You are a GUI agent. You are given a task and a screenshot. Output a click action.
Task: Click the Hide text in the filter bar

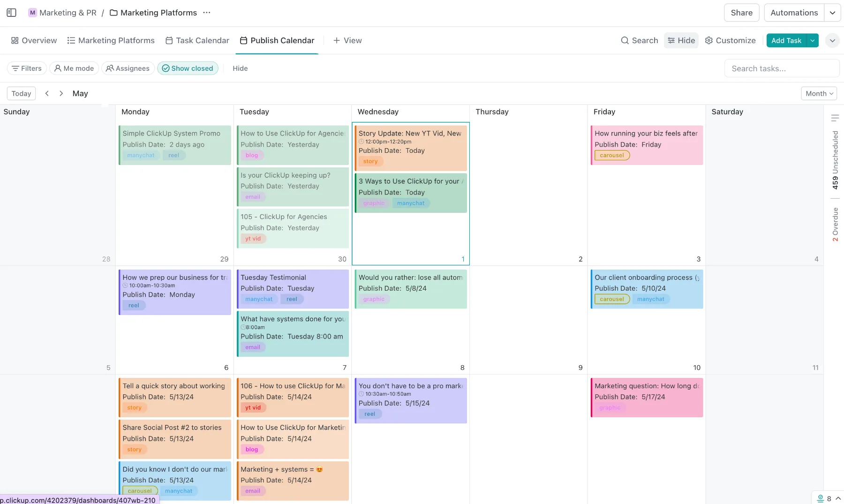point(240,68)
